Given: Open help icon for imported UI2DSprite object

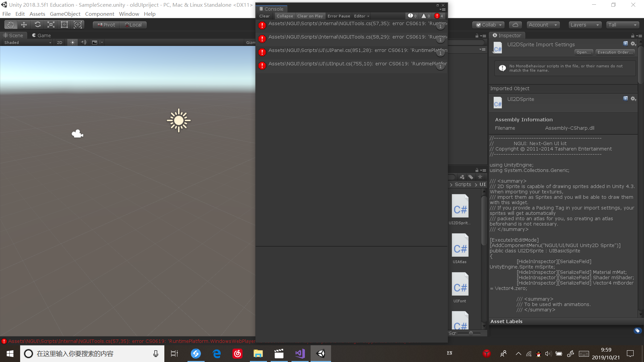Looking at the screenshot, I should pos(625,99).
